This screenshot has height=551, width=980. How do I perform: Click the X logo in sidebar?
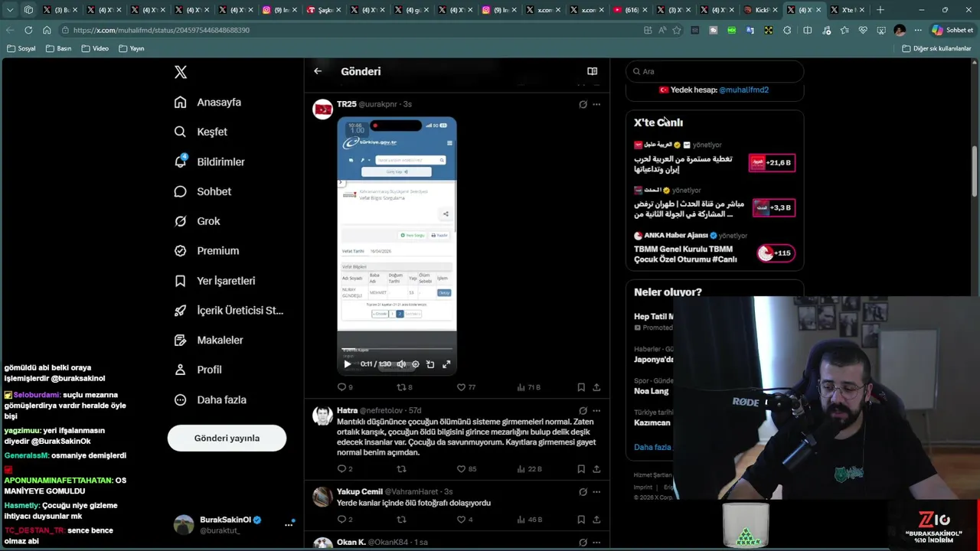click(x=181, y=72)
